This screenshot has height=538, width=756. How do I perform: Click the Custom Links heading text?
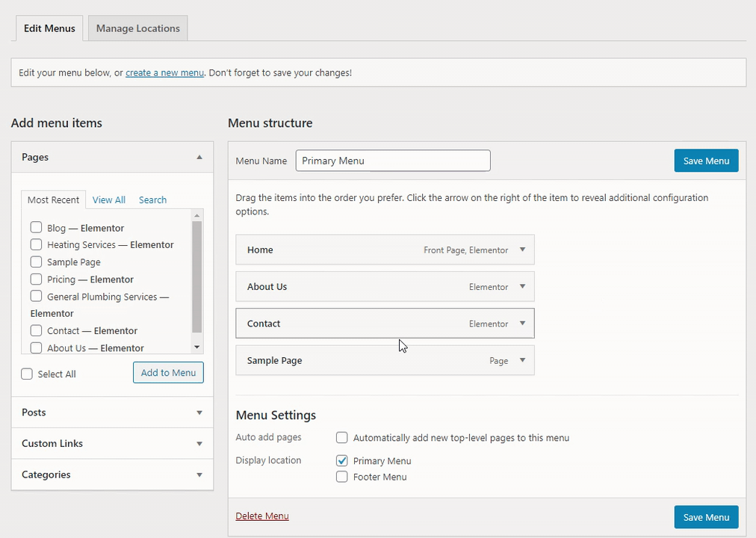(x=52, y=444)
